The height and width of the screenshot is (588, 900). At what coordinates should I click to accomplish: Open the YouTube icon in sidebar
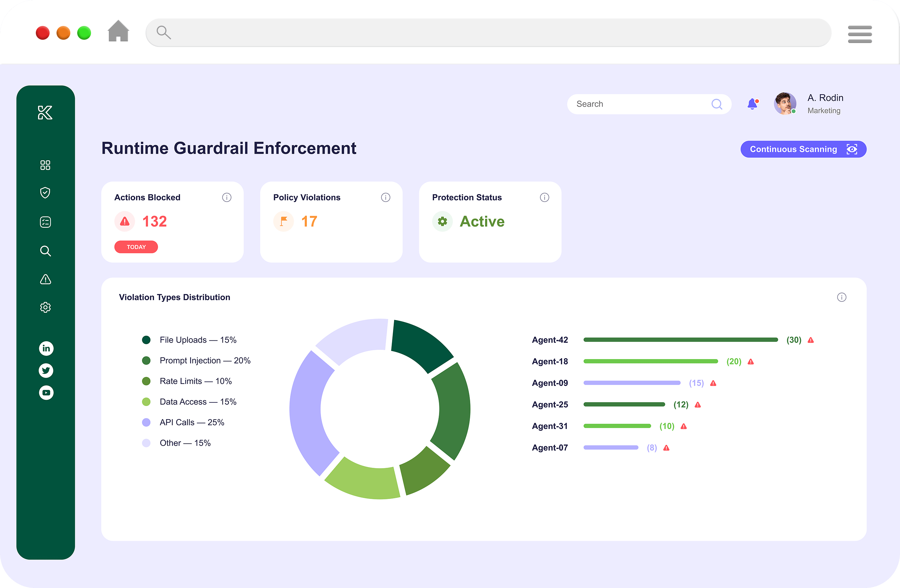click(x=46, y=393)
